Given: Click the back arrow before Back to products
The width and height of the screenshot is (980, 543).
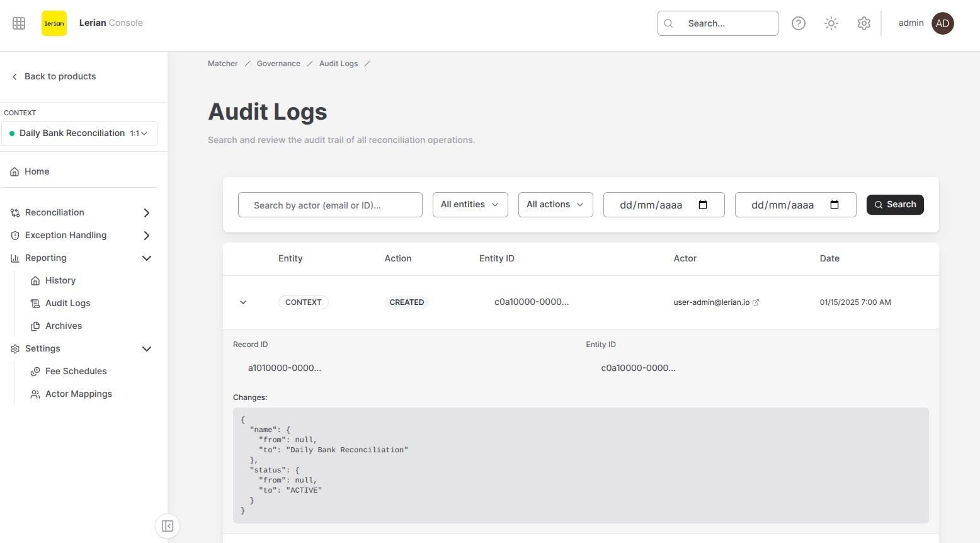Looking at the screenshot, I should pos(14,77).
